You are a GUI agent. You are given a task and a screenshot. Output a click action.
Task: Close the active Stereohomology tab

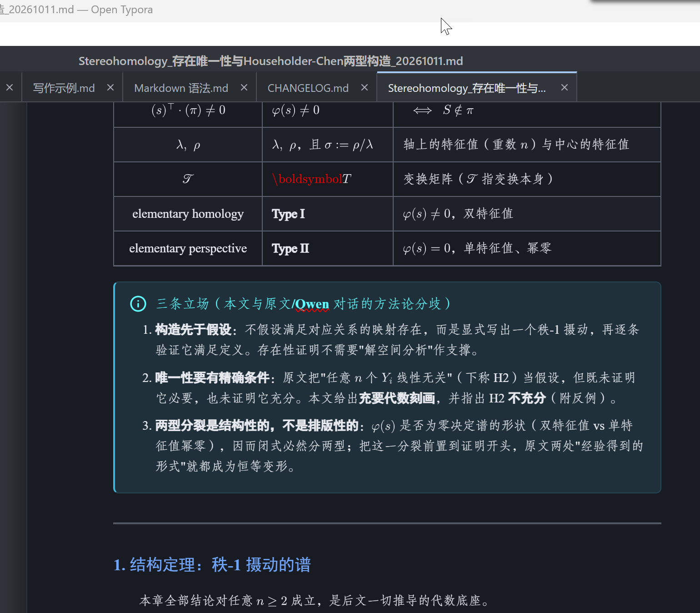pyautogui.click(x=565, y=87)
